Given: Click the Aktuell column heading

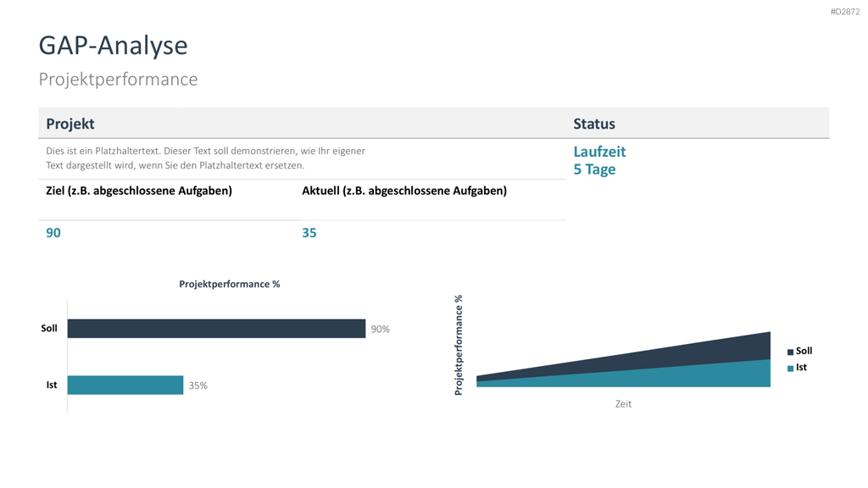Looking at the screenshot, I should tap(404, 191).
